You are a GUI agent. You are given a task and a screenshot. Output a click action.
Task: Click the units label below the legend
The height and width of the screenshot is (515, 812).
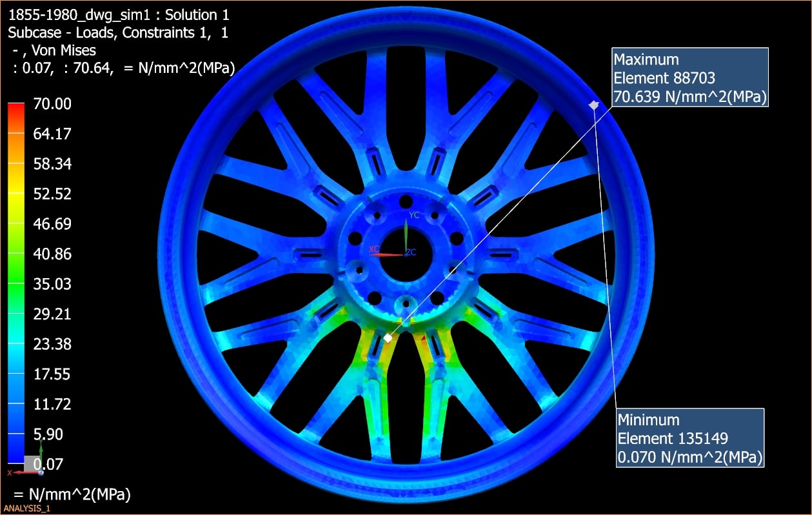click(x=72, y=495)
